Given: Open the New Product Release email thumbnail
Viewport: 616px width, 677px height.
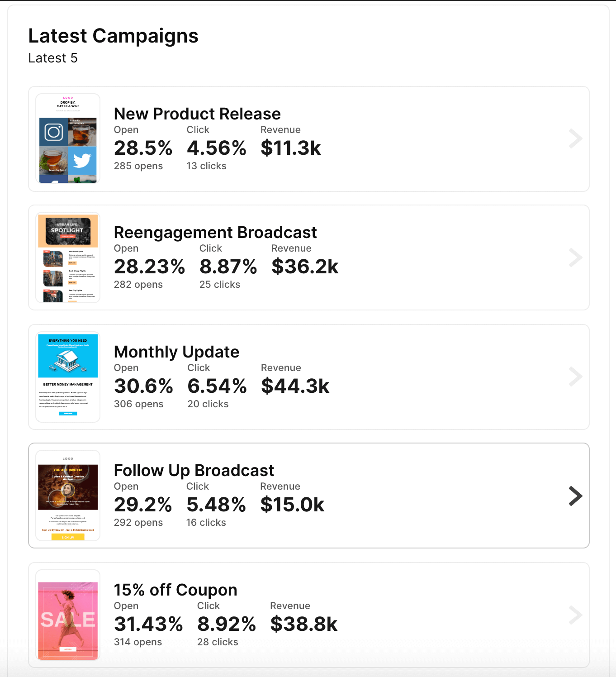Looking at the screenshot, I should click(68, 138).
